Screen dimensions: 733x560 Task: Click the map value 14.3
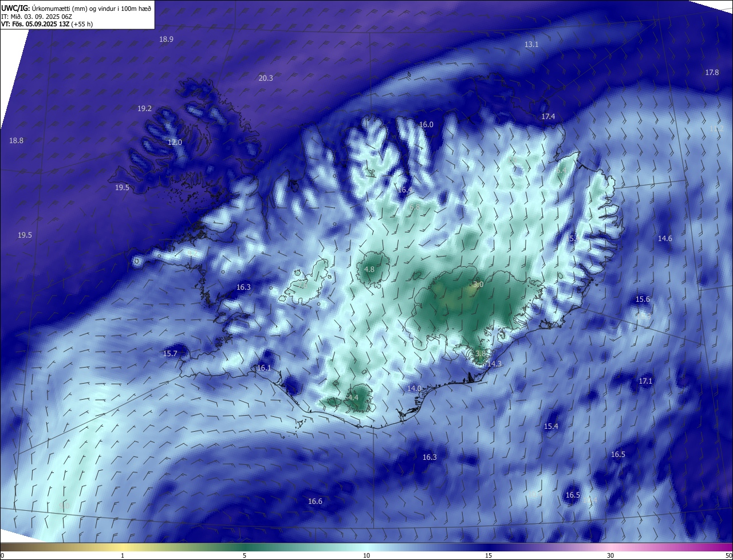click(494, 364)
